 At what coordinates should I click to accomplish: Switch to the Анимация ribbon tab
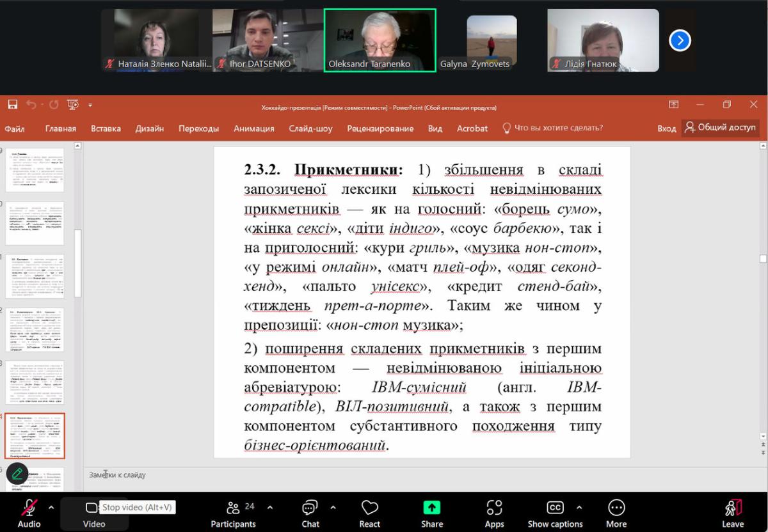tap(253, 129)
